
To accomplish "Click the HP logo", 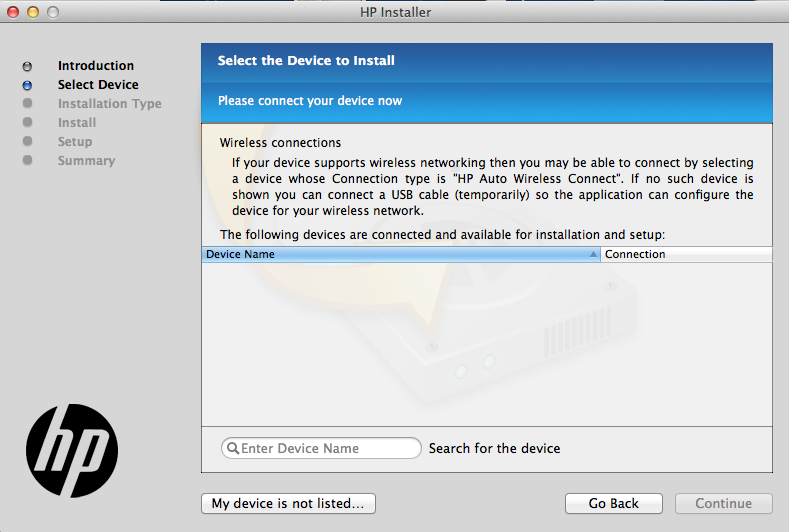I will [72, 451].
